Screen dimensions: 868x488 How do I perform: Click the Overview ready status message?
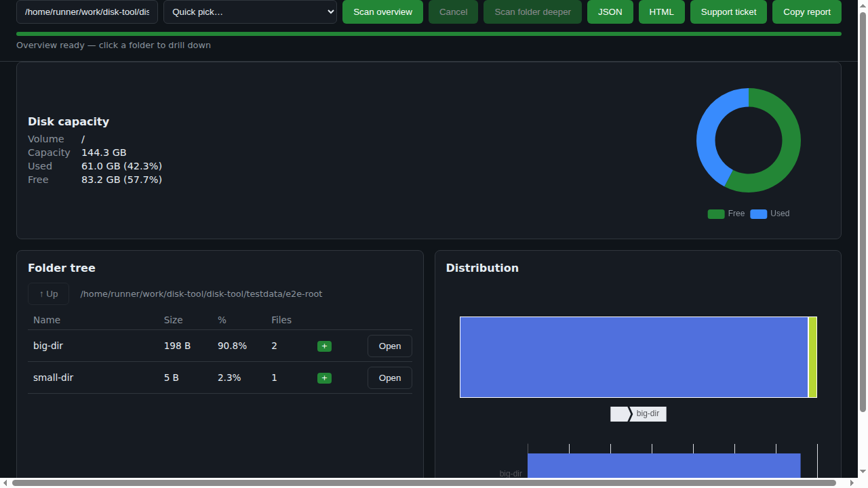coord(113,45)
